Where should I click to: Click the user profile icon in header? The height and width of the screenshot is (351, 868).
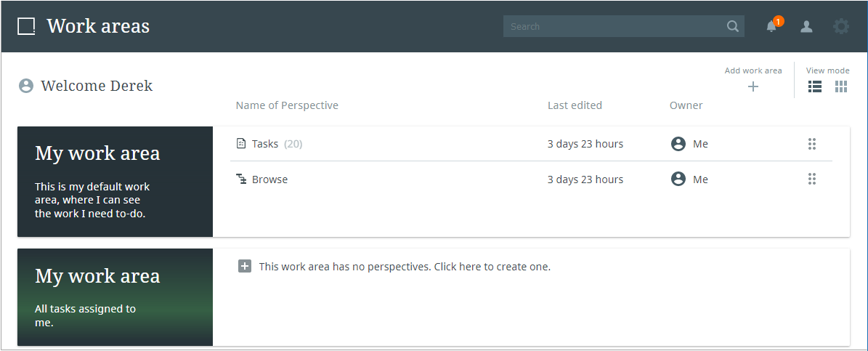(806, 26)
